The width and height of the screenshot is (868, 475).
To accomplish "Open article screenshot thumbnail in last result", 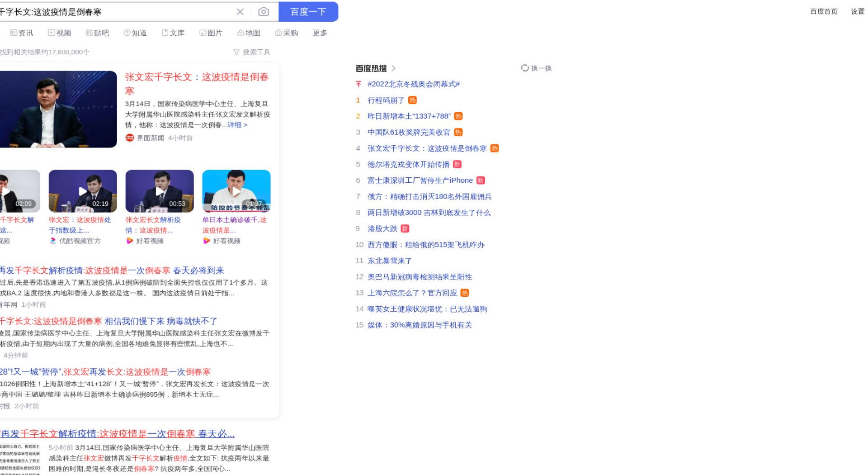I will click(x=20, y=459).
